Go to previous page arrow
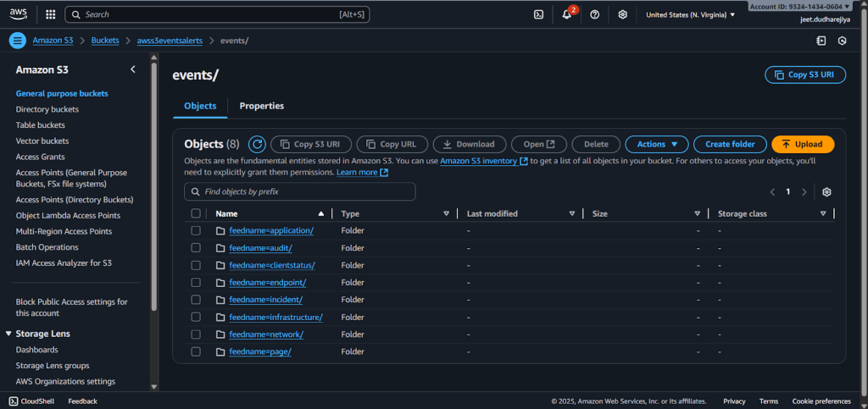The image size is (868, 409). click(x=772, y=191)
